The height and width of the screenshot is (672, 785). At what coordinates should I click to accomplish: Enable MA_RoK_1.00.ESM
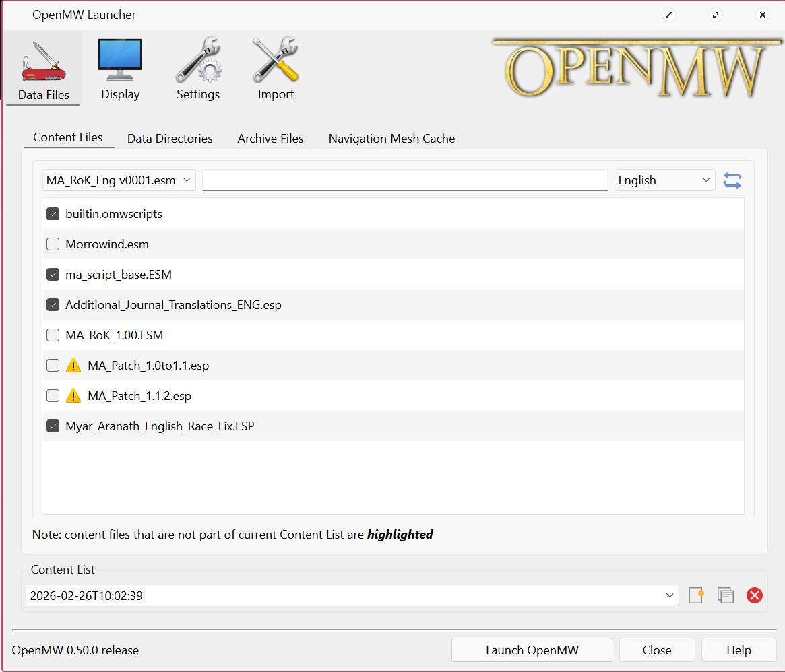pos(53,335)
